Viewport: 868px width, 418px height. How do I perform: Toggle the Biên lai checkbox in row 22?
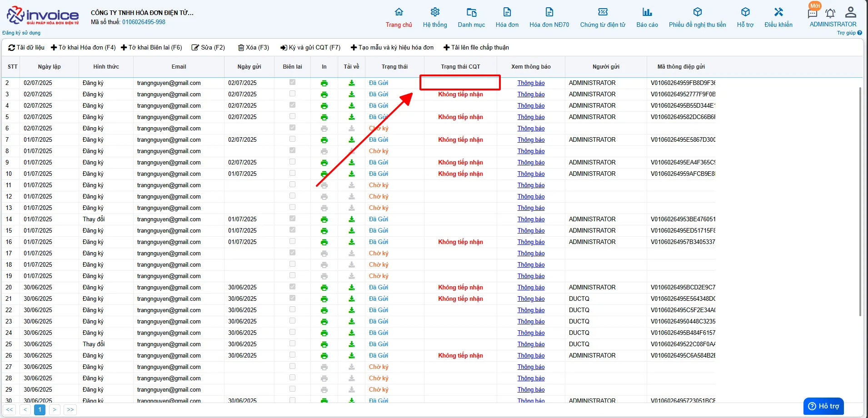pyautogui.click(x=292, y=309)
